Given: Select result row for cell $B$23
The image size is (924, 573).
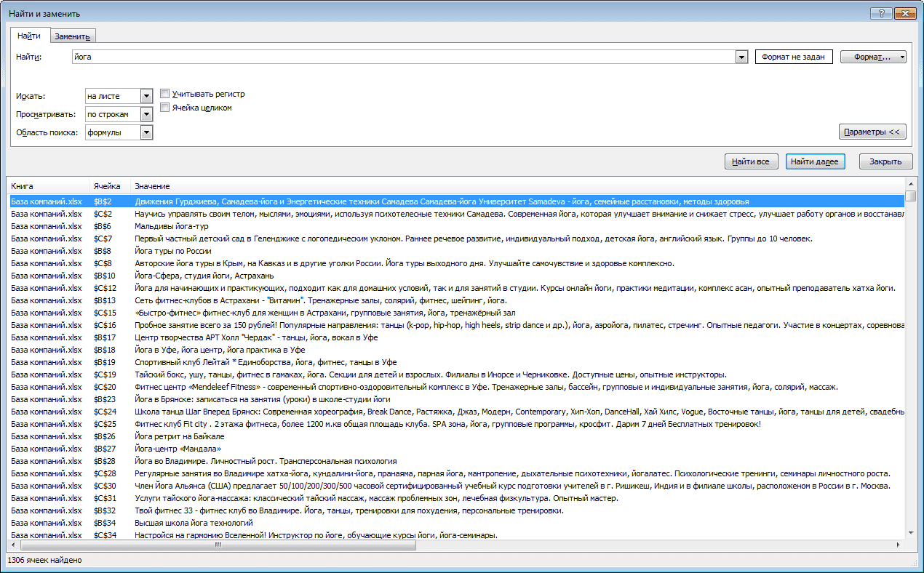Looking at the screenshot, I should pos(456,399).
